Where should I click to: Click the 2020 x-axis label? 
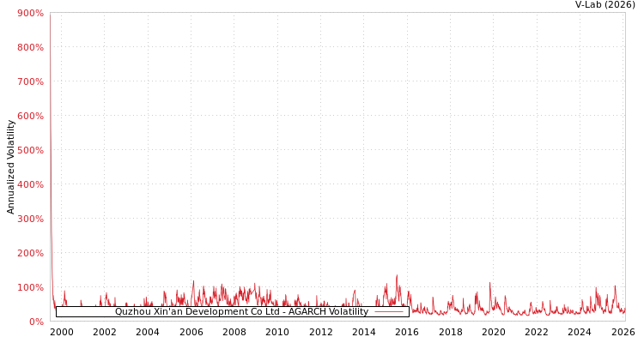494,332
